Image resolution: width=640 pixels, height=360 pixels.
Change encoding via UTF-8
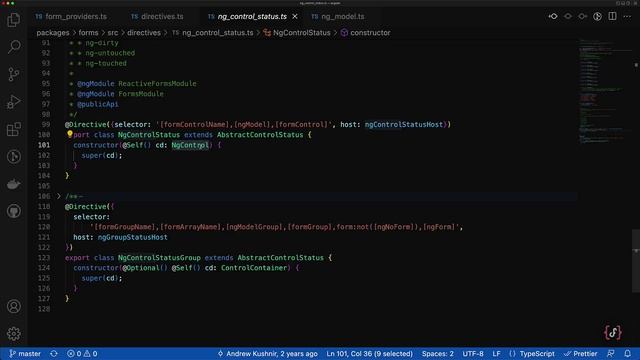pos(473,353)
